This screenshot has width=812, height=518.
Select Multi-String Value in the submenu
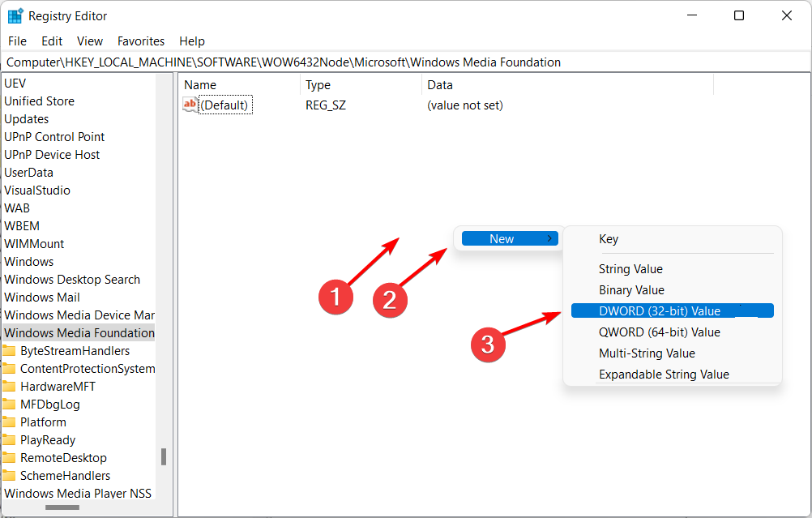click(x=672, y=353)
